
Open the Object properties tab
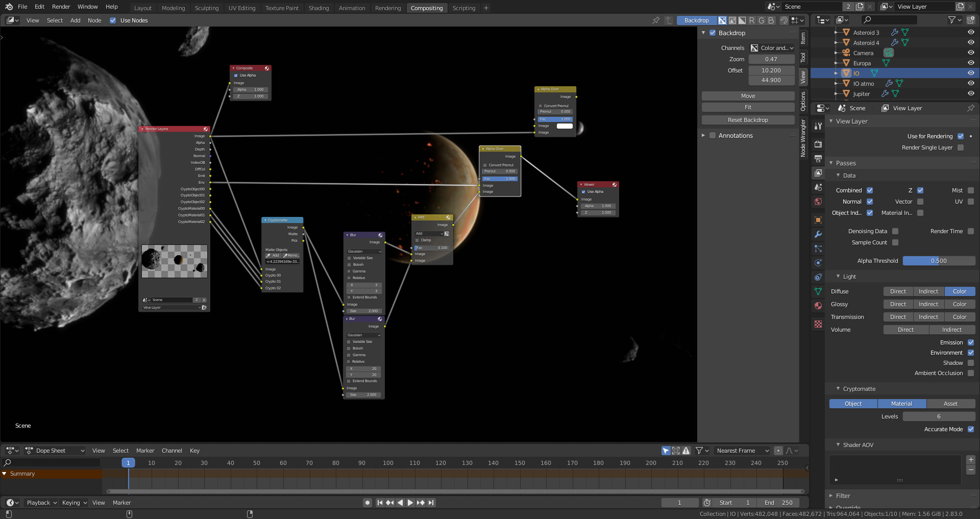coord(818,220)
